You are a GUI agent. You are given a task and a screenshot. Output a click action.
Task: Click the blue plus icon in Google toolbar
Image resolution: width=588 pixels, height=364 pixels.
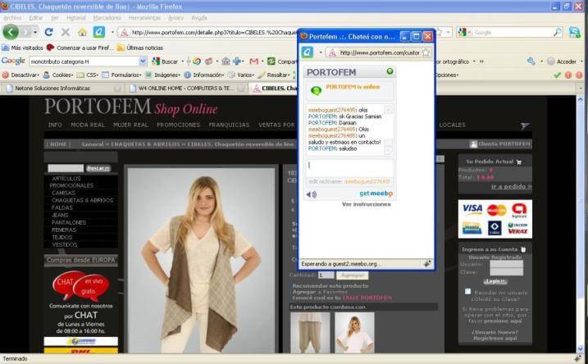click(x=237, y=61)
